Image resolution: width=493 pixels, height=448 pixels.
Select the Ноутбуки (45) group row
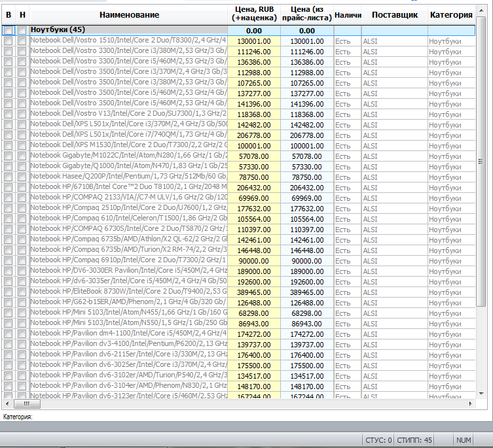click(x=238, y=31)
